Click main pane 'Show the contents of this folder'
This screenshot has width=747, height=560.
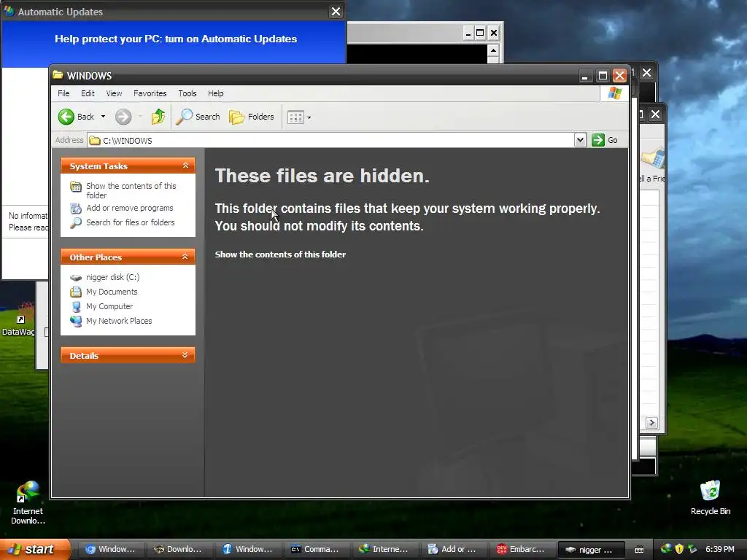pos(280,254)
